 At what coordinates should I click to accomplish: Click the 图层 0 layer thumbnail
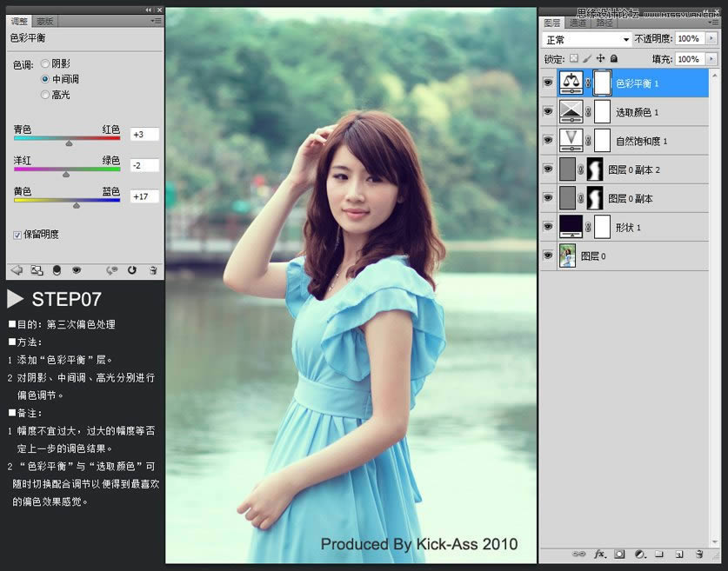click(569, 256)
